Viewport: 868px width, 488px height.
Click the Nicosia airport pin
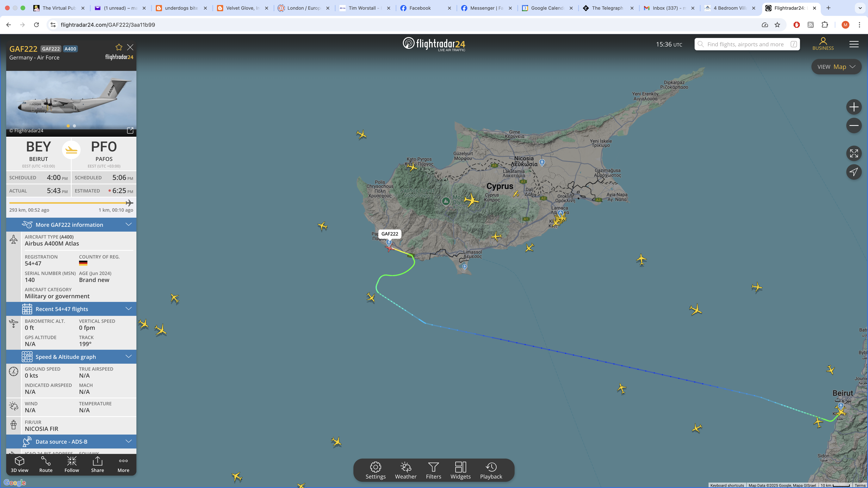click(x=542, y=163)
